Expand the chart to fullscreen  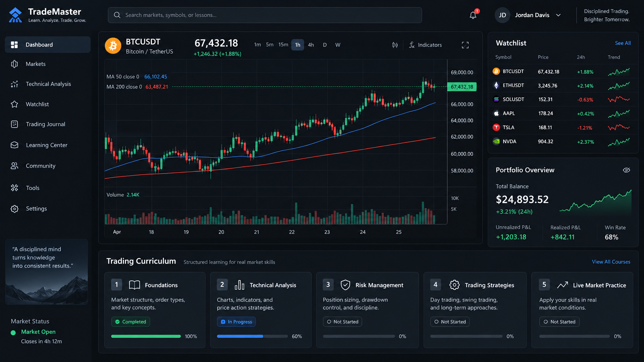pyautogui.click(x=465, y=45)
